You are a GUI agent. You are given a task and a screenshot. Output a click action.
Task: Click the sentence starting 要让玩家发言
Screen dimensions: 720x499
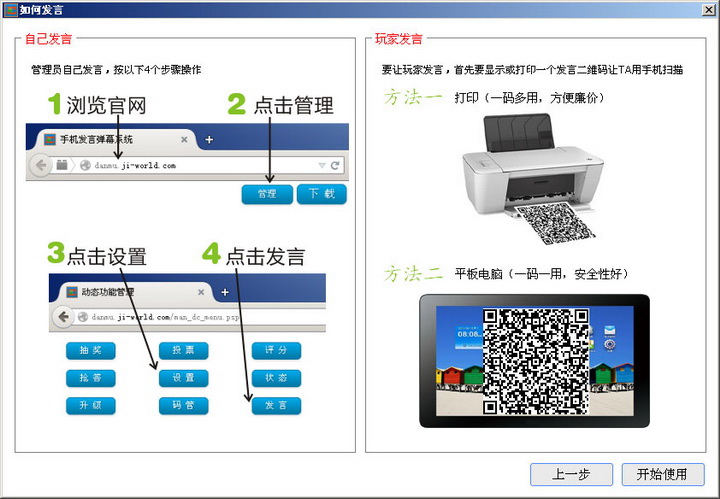pos(533,70)
